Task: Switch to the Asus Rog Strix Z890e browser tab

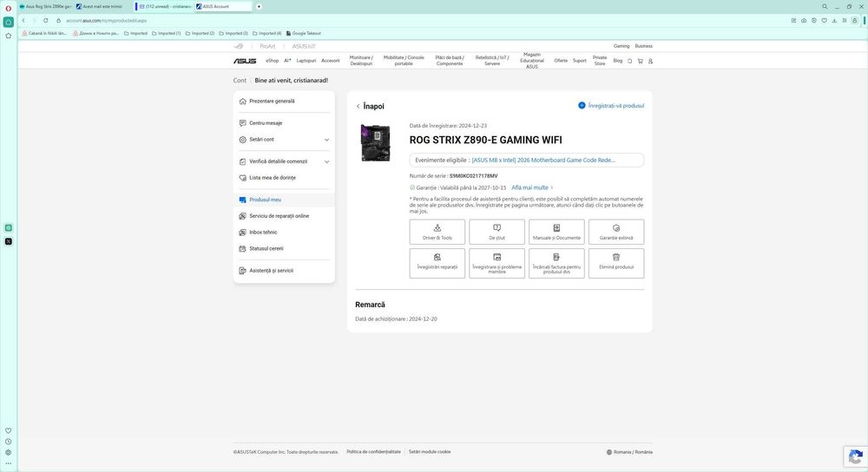Action: pyautogui.click(x=47, y=7)
